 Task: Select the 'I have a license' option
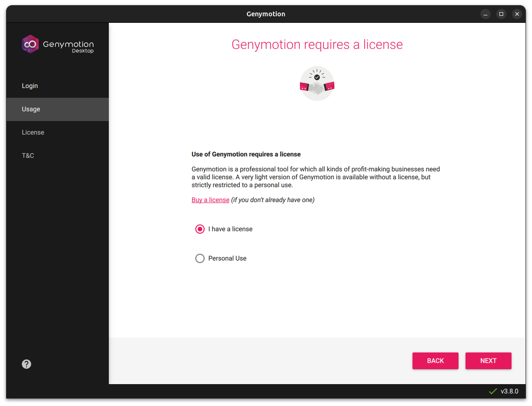[x=200, y=229]
